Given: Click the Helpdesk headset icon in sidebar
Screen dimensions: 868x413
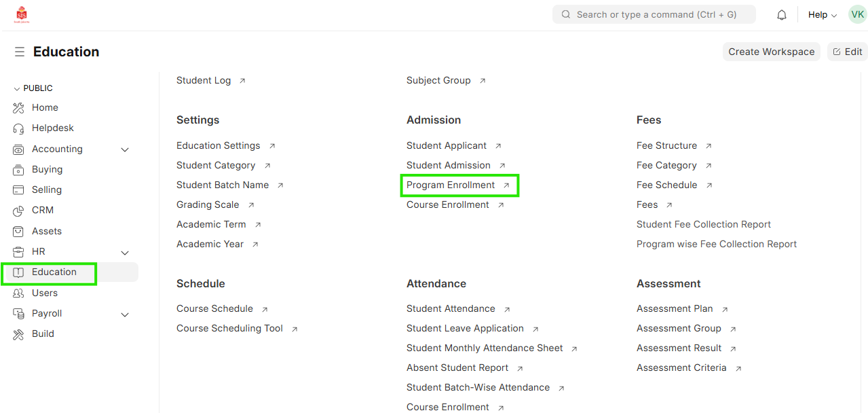Looking at the screenshot, I should [x=19, y=128].
